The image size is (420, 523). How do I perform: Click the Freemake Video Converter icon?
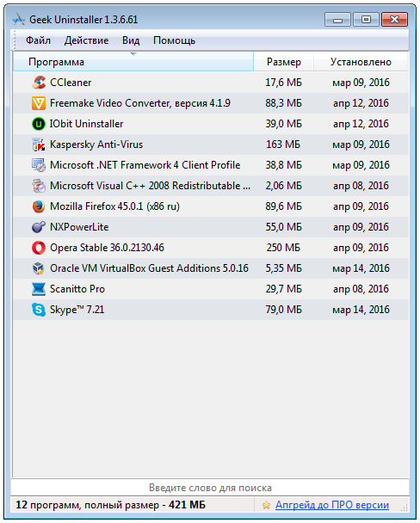click(39, 103)
